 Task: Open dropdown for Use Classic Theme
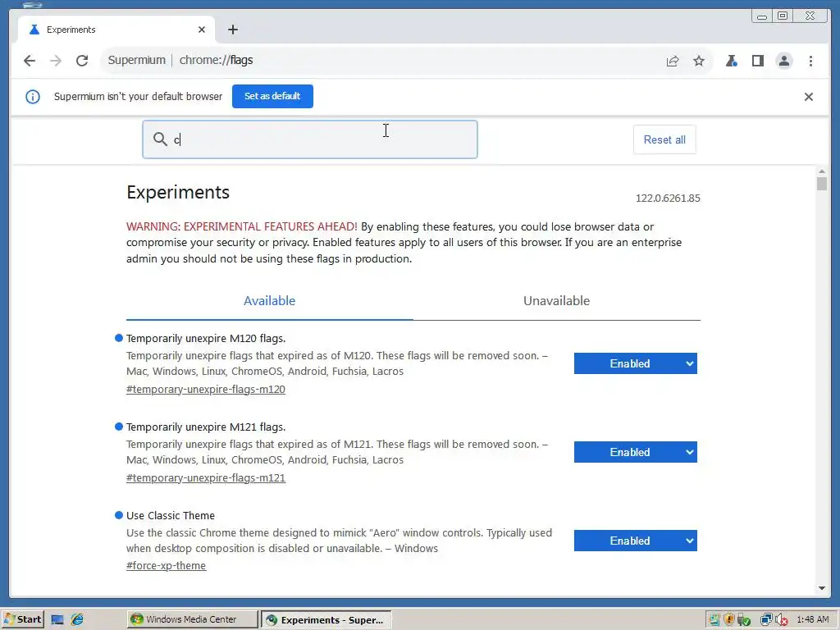(636, 541)
